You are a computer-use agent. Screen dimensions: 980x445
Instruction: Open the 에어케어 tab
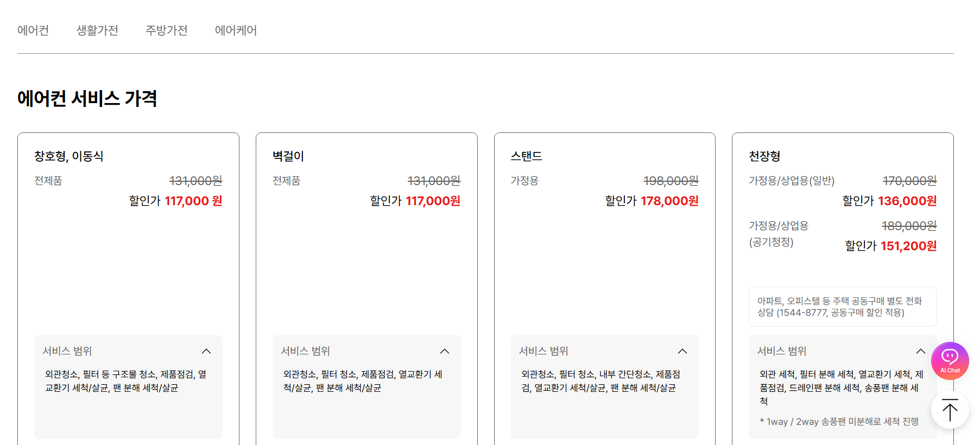click(x=235, y=30)
